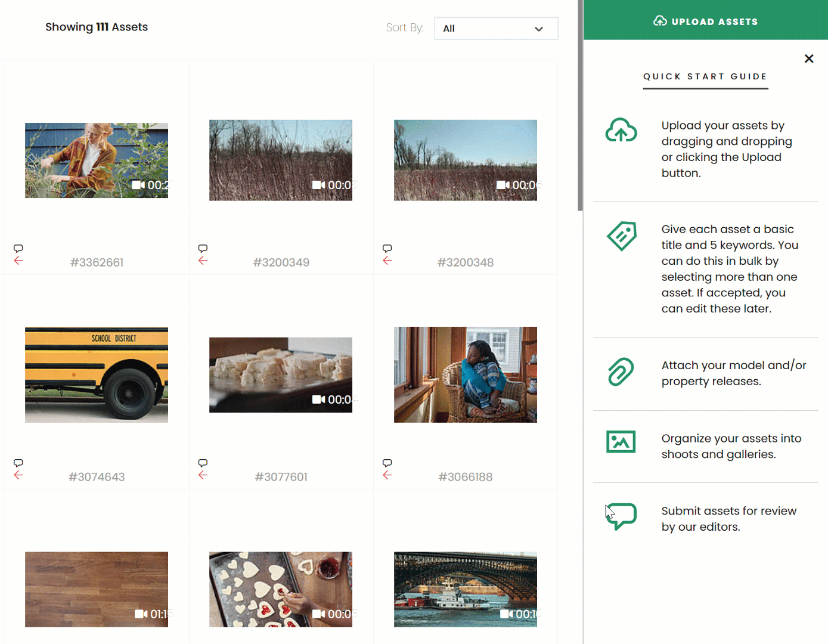
Task: Click red arrow icon for asset #3074643
Action: click(18, 475)
